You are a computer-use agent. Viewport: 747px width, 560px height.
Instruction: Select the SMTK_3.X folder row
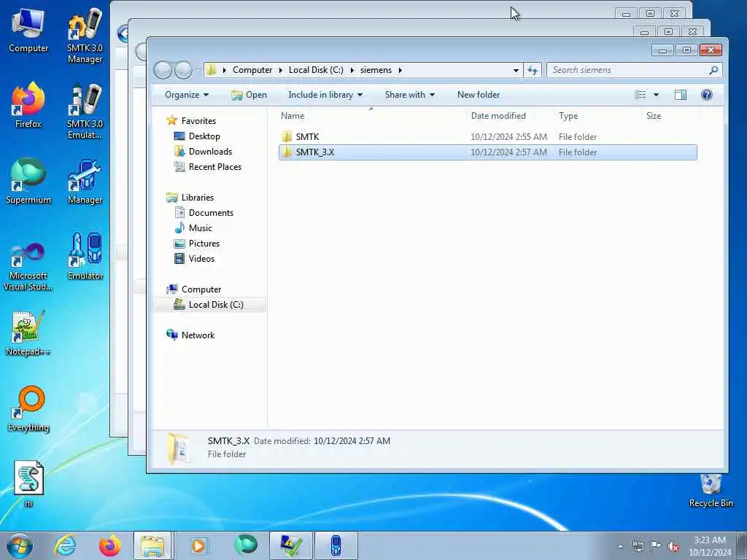coord(488,152)
